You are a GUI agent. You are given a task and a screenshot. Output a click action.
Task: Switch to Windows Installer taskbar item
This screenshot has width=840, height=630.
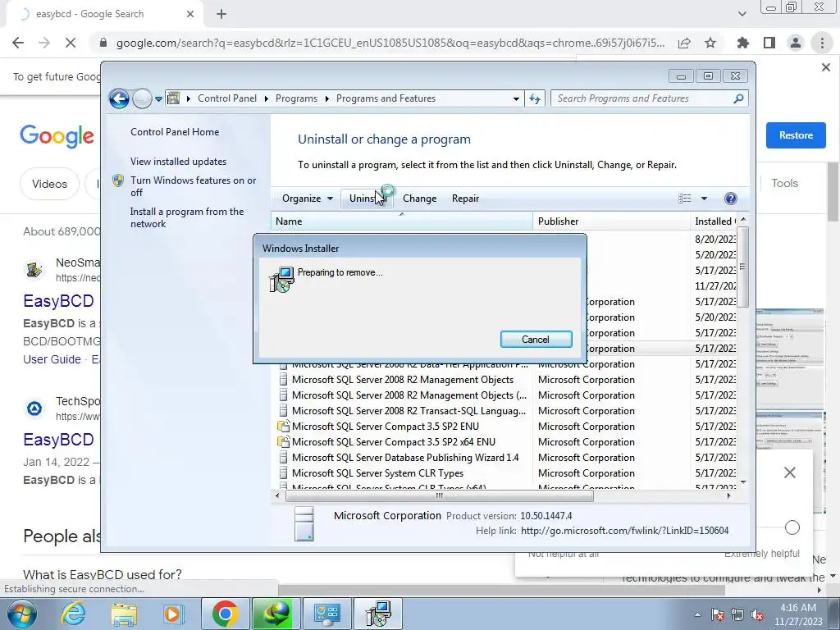coord(378,614)
